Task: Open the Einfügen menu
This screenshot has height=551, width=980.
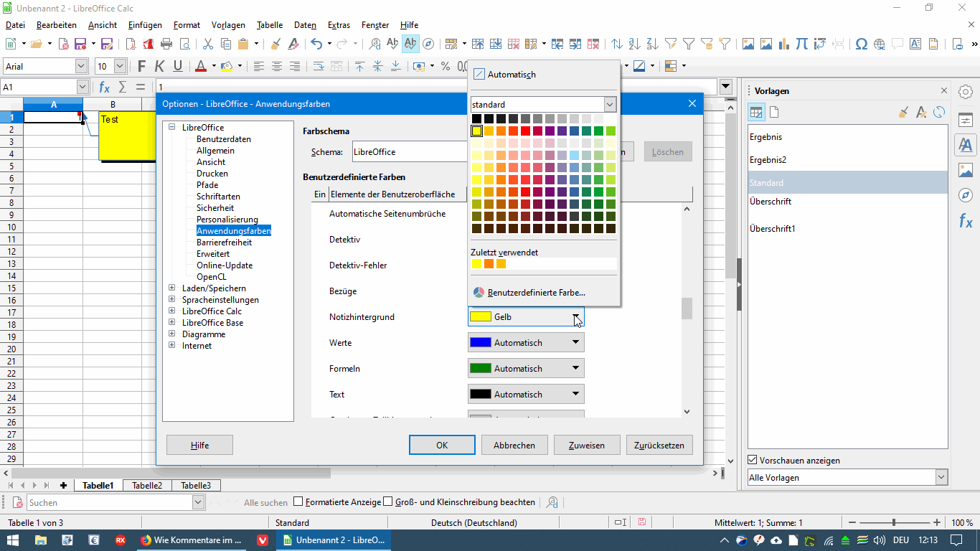Action: [x=145, y=25]
